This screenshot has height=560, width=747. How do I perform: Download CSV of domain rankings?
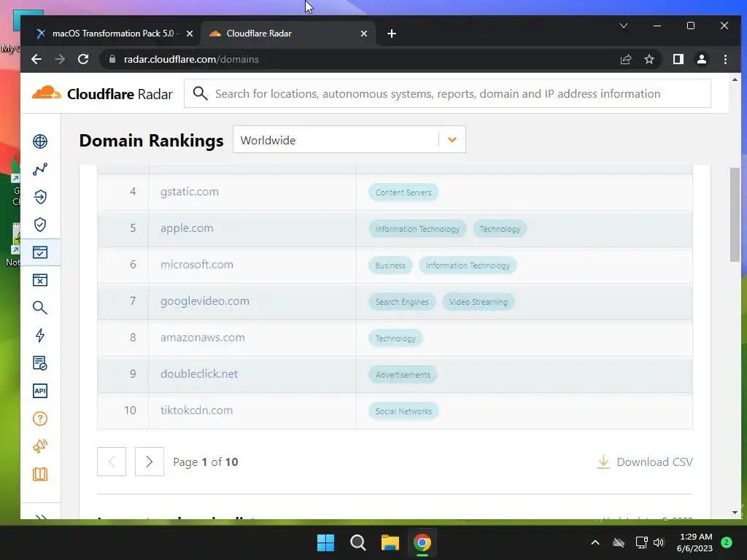pyautogui.click(x=645, y=462)
